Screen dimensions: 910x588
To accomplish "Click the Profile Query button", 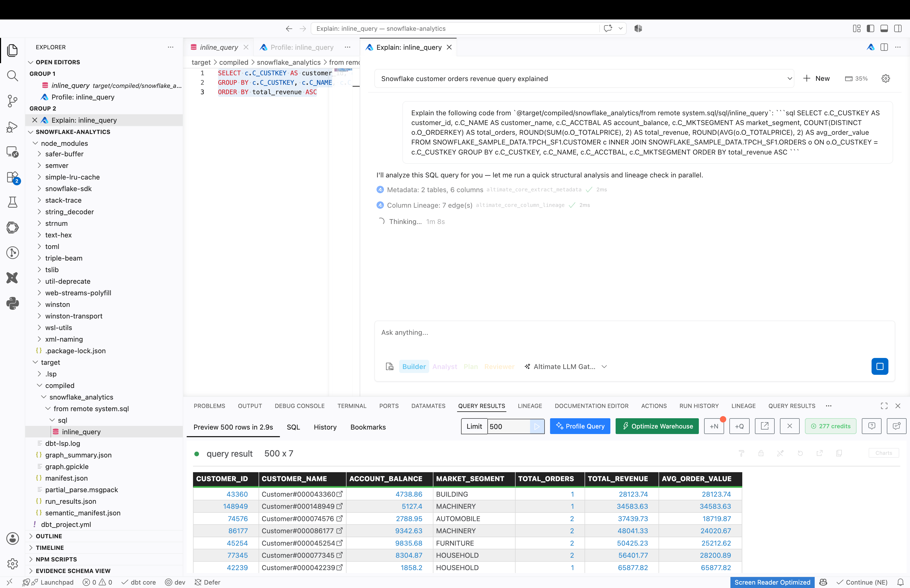I will click(x=580, y=426).
